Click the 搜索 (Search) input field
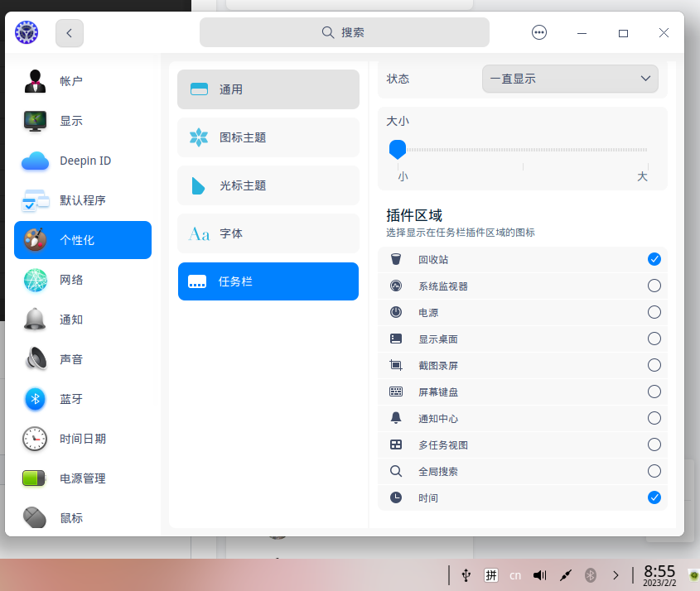The image size is (700, 591). [x=344, y=31]
